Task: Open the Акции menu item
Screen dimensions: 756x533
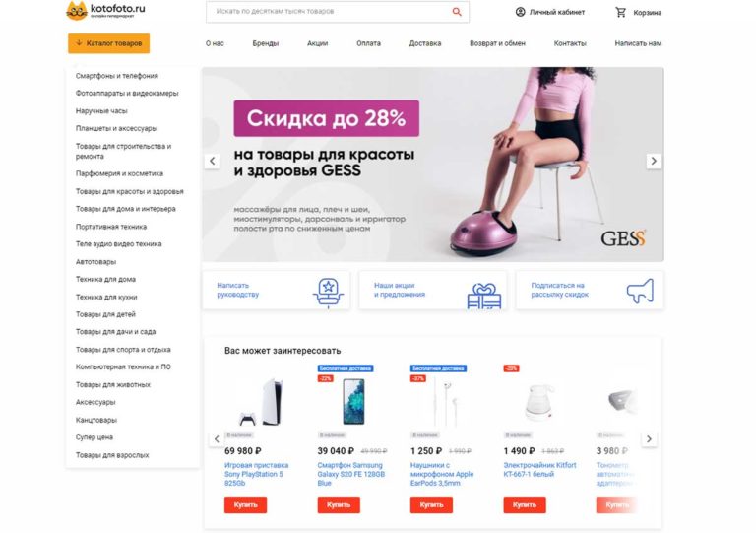Action: [x=317, y=43]
